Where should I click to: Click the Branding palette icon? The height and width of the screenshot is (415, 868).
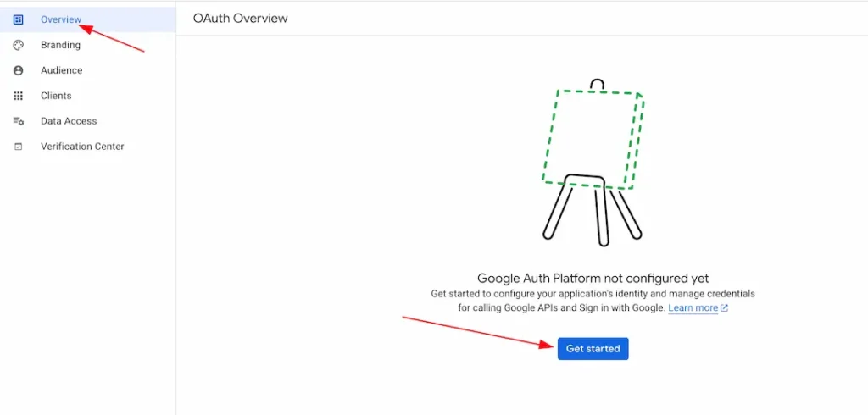coord(19,45)
